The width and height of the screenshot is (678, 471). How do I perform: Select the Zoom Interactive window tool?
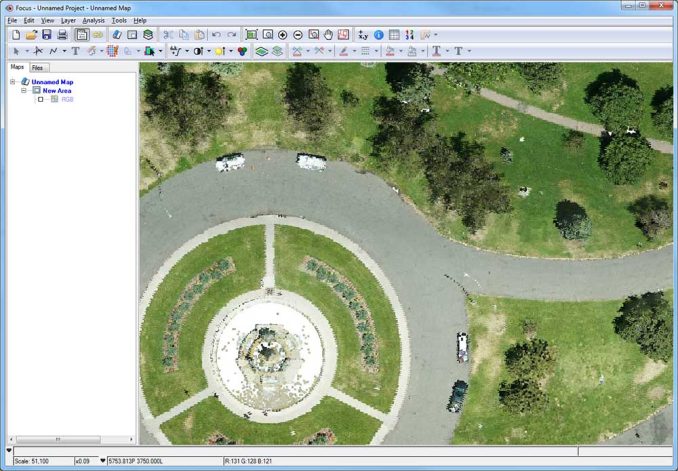pyautogui.click(x=313, y=35)
